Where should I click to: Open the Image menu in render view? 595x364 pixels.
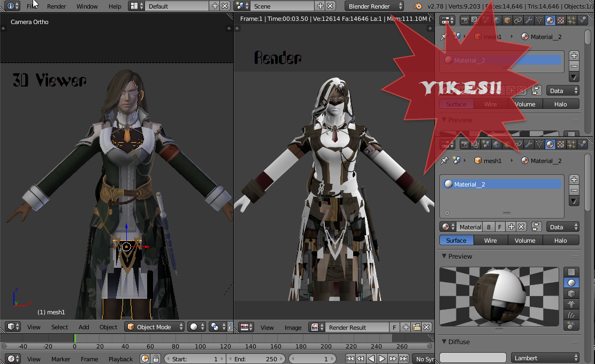tap(293, 327)
